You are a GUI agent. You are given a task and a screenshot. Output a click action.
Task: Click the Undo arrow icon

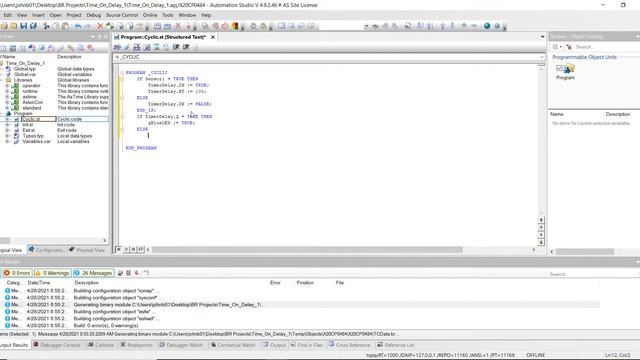click(x=78, y=26)
